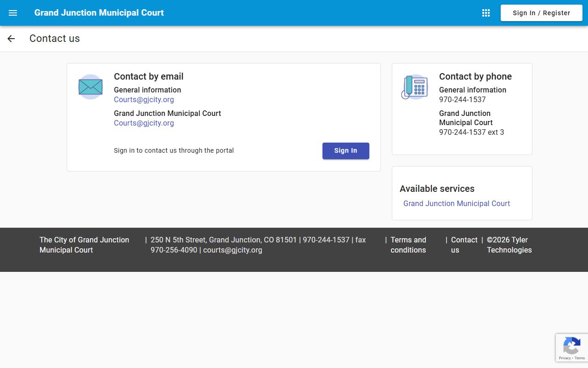This screenshot has width=588, height=368.
Task: Open Grand Junction Municipal Court email link
Action: point(144,123)
